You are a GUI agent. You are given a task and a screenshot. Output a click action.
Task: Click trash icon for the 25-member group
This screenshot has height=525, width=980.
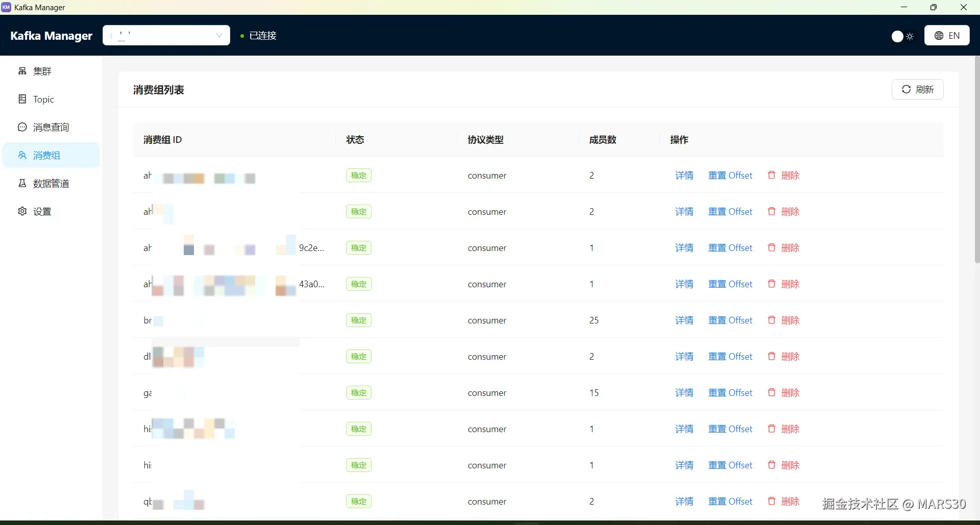[772, 320]
